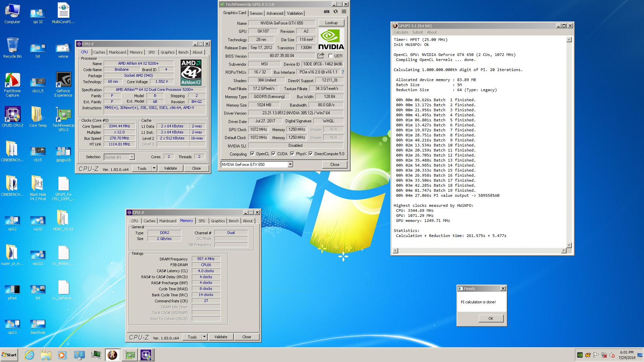The height and width of the screenshot is (362, 644).
Task: Click the Tools button in top CPU-Z
Action: (x=142, y=168)
